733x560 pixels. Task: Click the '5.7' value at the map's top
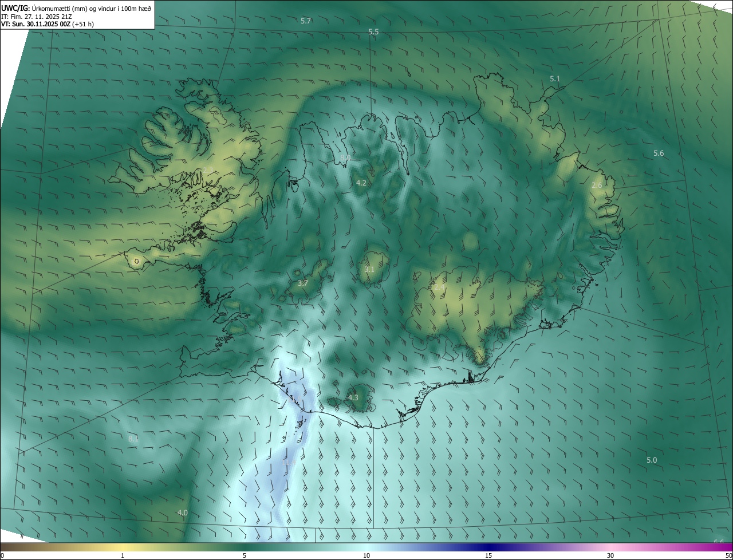point(306,21)
